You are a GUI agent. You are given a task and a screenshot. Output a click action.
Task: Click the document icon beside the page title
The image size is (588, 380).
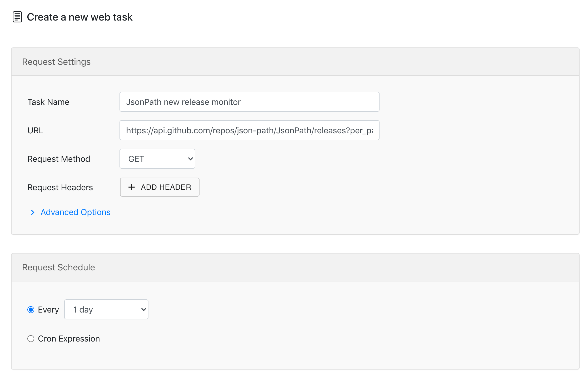17,17
